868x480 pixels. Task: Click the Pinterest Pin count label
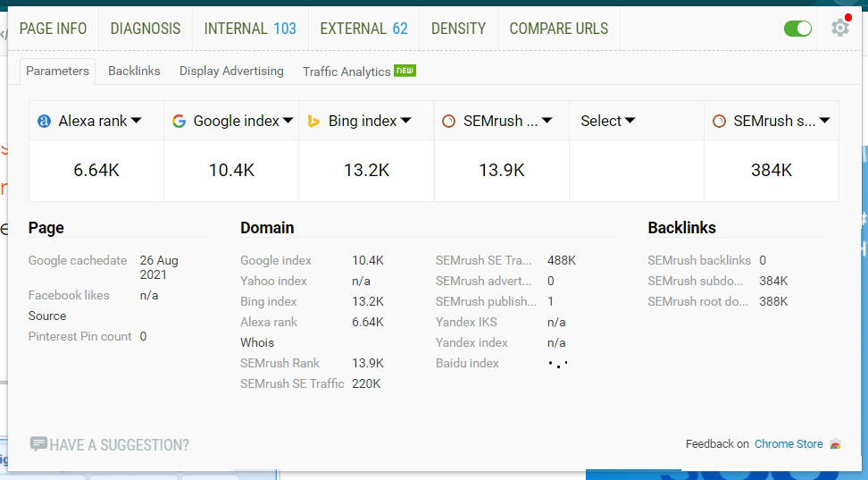pos(79,336)
